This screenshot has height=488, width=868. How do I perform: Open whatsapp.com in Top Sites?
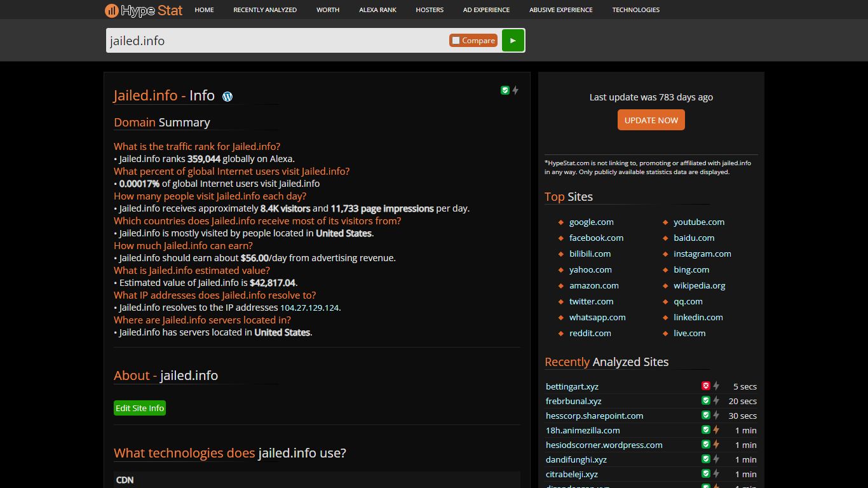[x=597, y=317]
